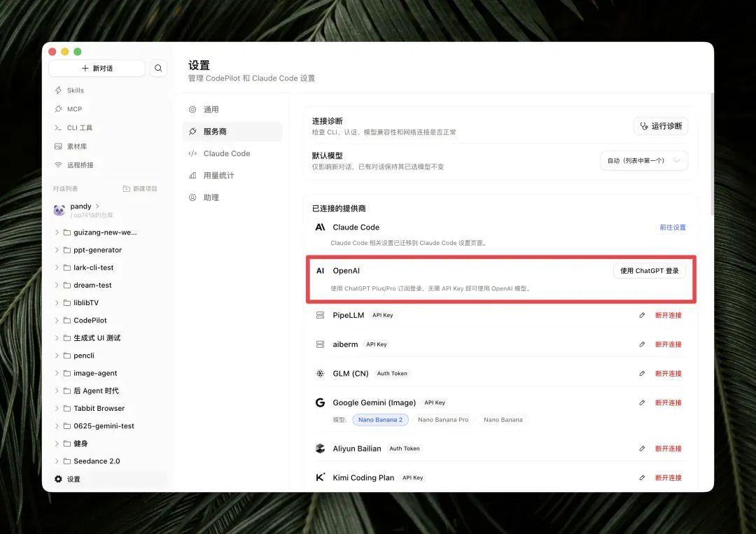Disconnect PipeLLM with 断开连接

pos(668,315)
